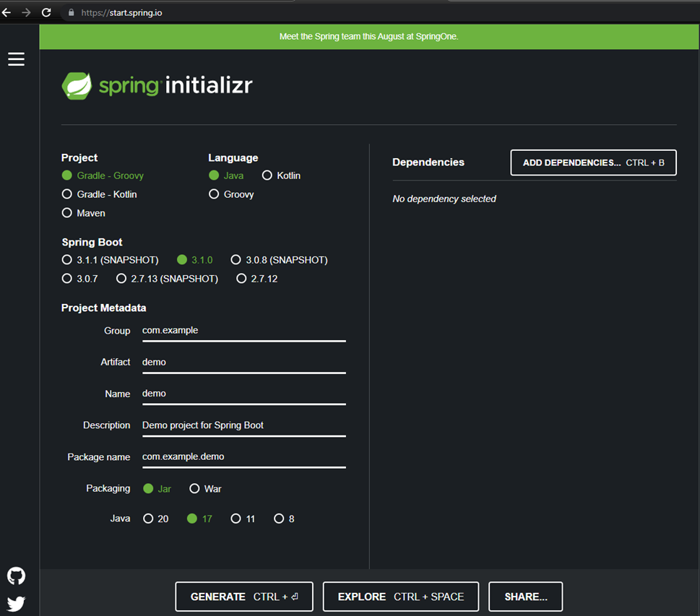The height and width of the screenshot is (616, 700).
Task: Open the Twitter bird icon link
Action: point(16,604)
